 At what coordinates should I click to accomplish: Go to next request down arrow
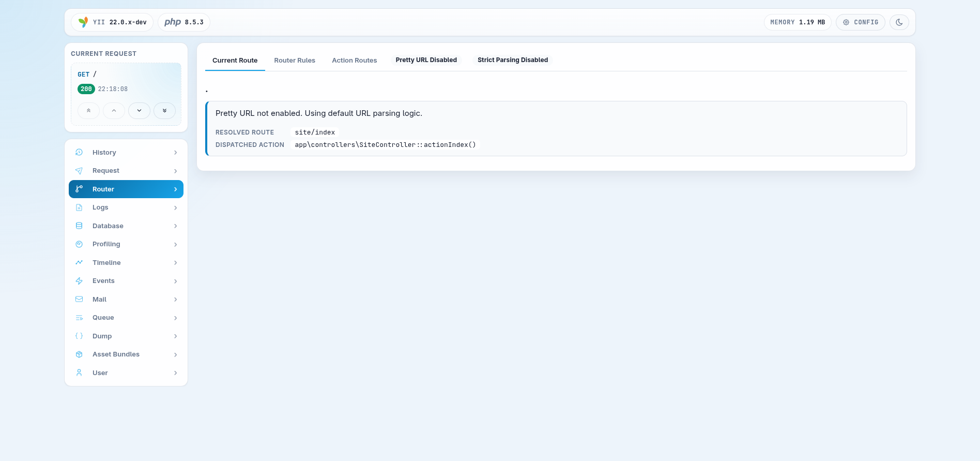click(x=139, y=111)
